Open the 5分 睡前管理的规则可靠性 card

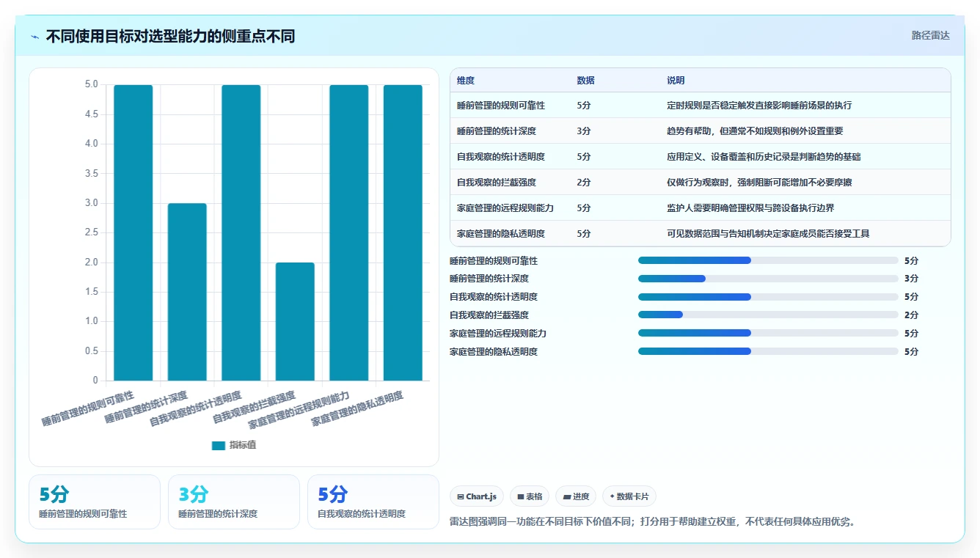click(95, 502)
